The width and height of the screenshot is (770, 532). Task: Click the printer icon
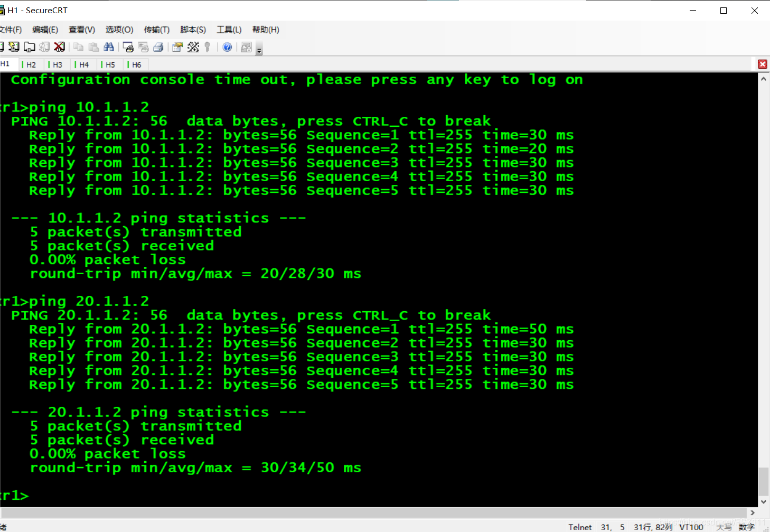pos(158,47)
